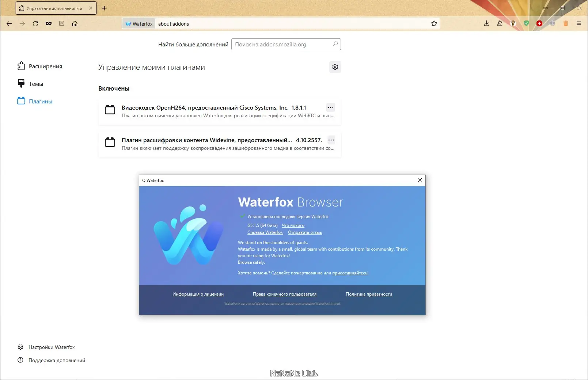Close the О Waterfox dialog
Image resolution: width=588 pixels, height=380 pixels.
click(420, 180)
